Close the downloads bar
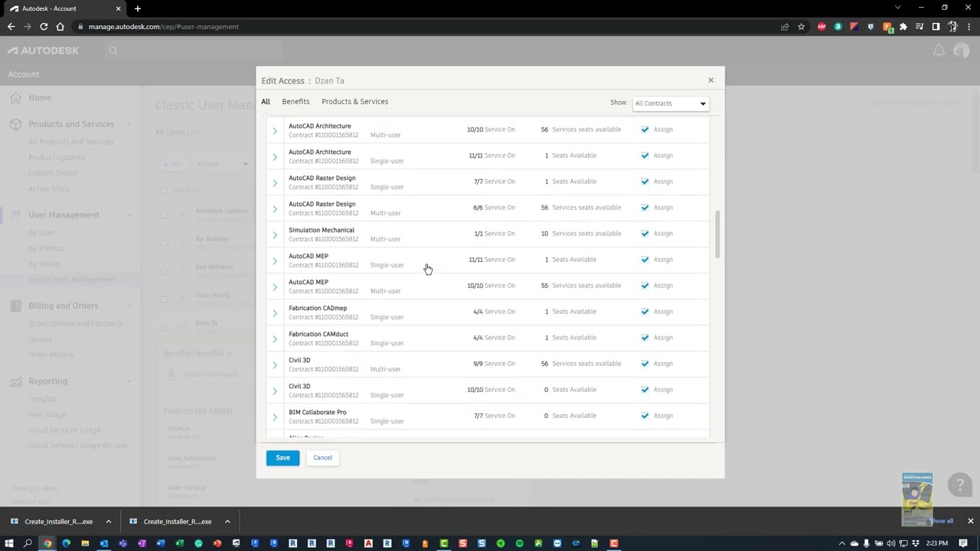980x551 pixels. click(970, 521)
